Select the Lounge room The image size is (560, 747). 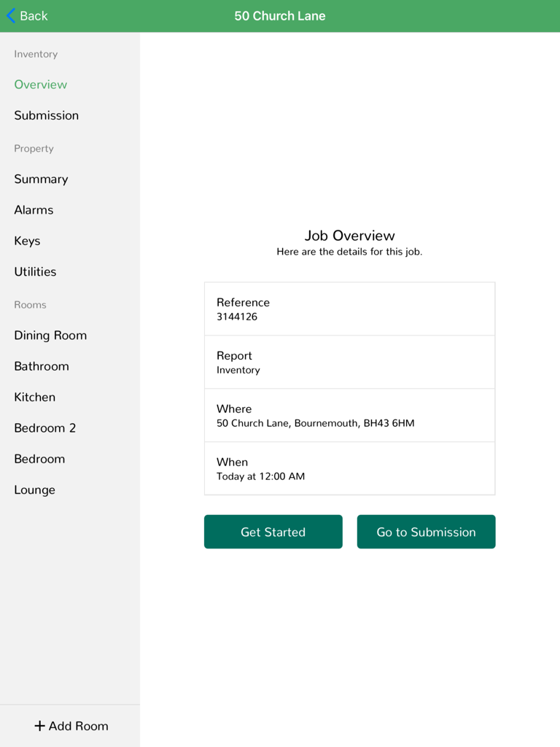pyautogui.click(x=34, y=489)
